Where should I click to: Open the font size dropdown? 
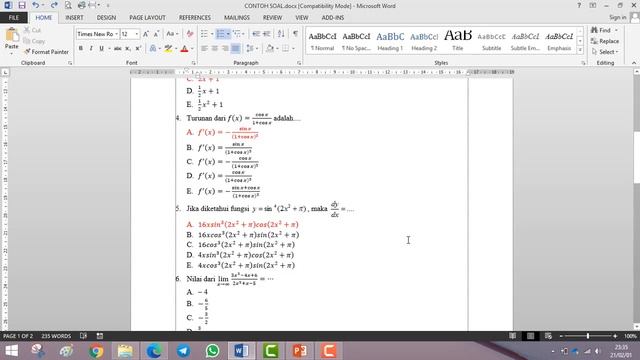coord(137,34)
